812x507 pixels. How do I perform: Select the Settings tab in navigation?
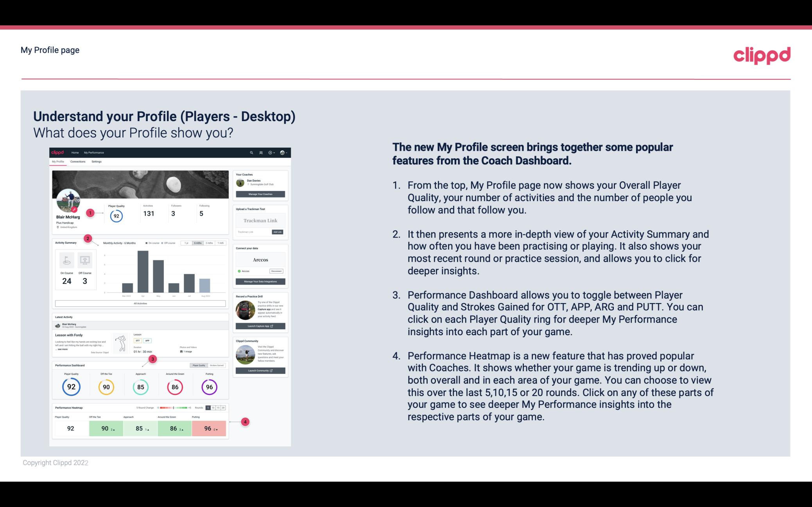(x=97, y=161)
